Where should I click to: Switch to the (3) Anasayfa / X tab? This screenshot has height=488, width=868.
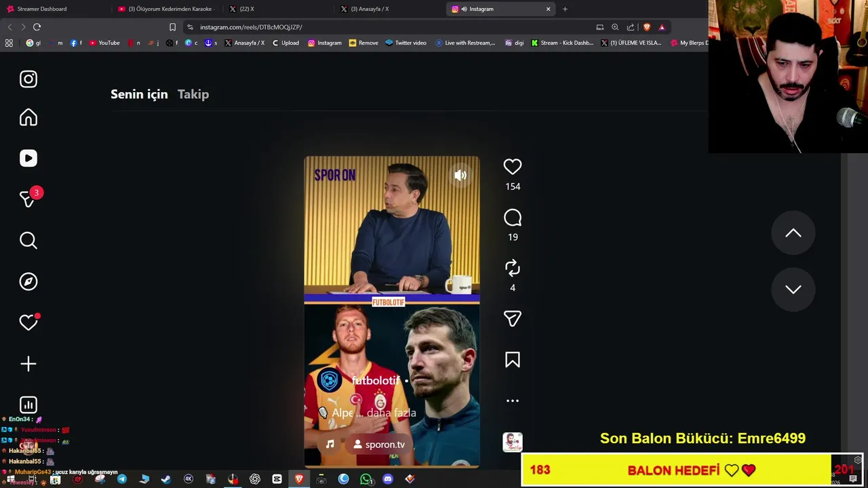point(390,9)
